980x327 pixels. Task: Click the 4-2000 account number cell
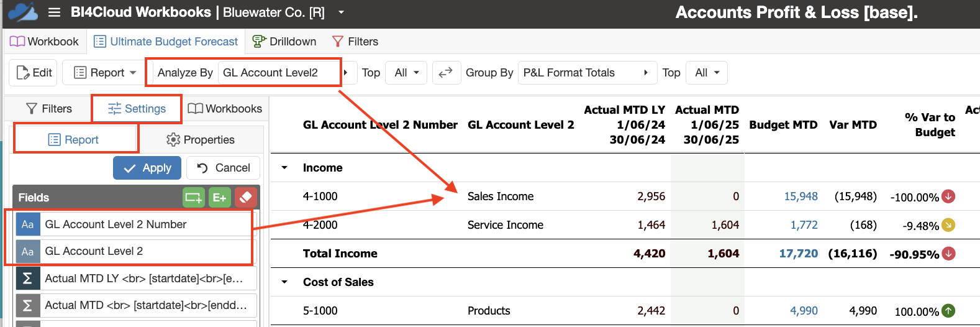click(x=320, y=225)
